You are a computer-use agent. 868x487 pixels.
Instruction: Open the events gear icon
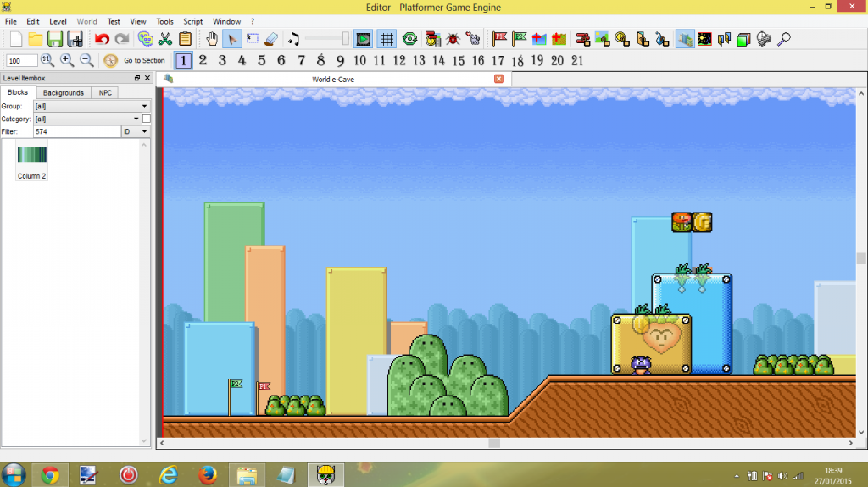point(764,39)
